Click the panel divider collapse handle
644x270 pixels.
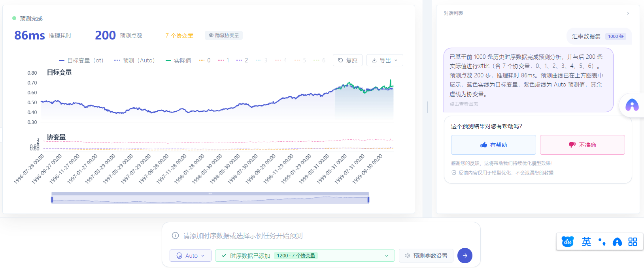[427, 107]
